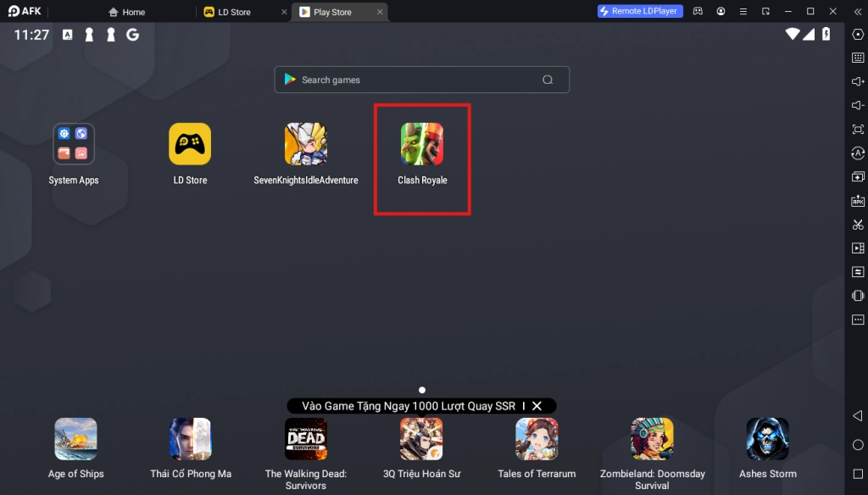Click the mini window mode icon in title bar
The width and height of the screenshot is (868, 495).
pyautogui.click(x=765, y=11)
